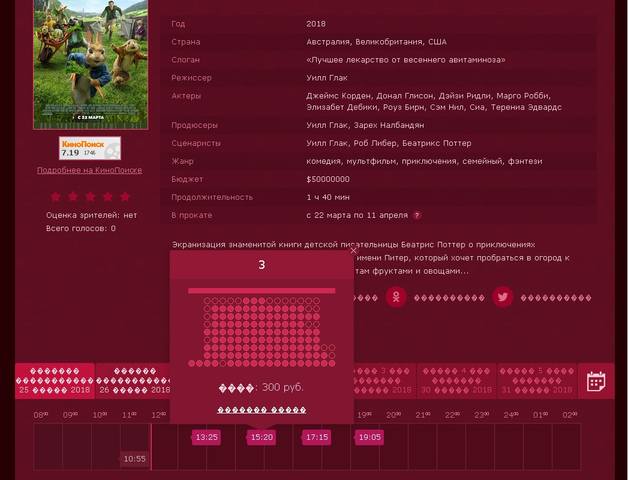Share via the Odnoklassniki icon
Image resolution: width=628 pixels, height=480 pixels.
click(x=396, y=297)
